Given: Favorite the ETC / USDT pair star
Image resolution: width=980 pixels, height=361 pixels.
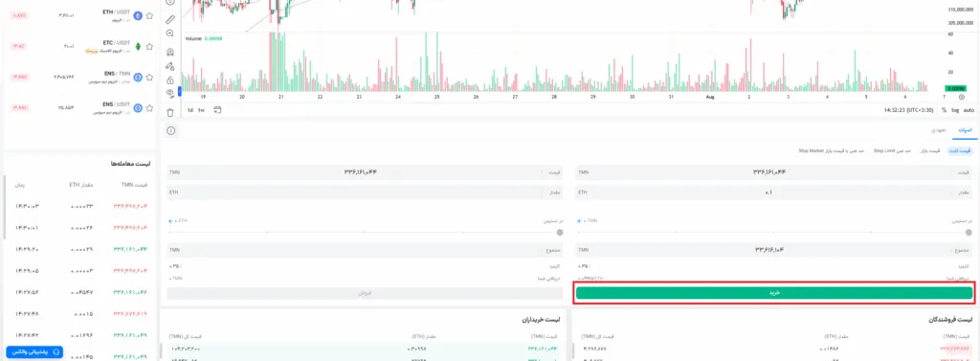Looking at the screenshot, I should tap(149, 46).
